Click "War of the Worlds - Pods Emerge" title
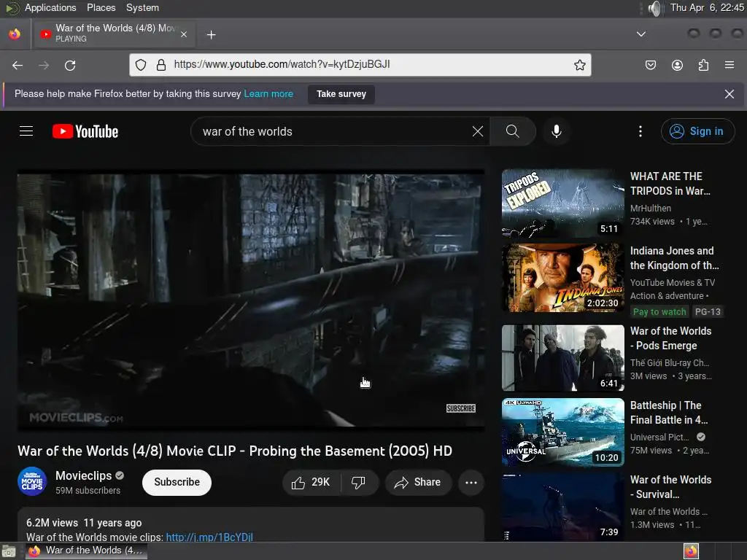Screen dimensions: 747x560 (670, 338)
